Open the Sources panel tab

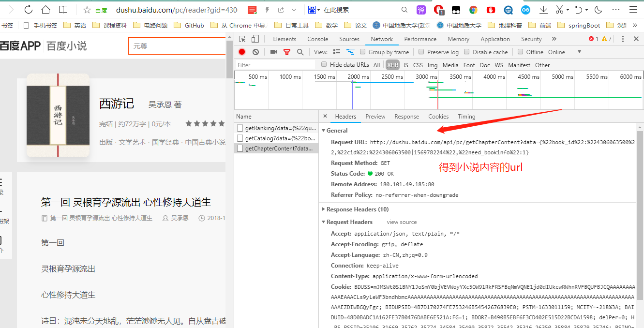pos(349,39)
